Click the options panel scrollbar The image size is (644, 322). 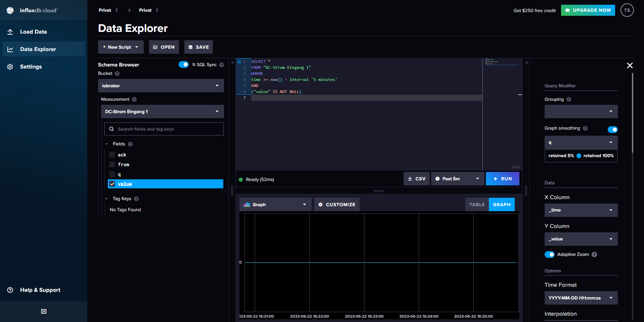tap(633, 112)
